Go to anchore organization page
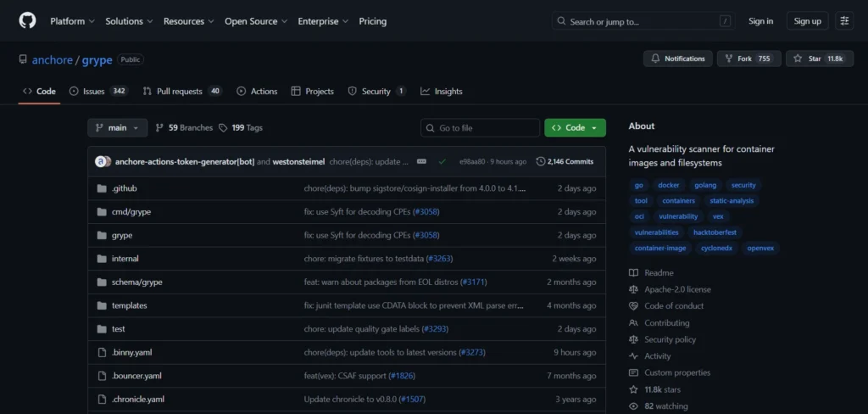Viewport: 868px width, 414px height. [52, 60]
